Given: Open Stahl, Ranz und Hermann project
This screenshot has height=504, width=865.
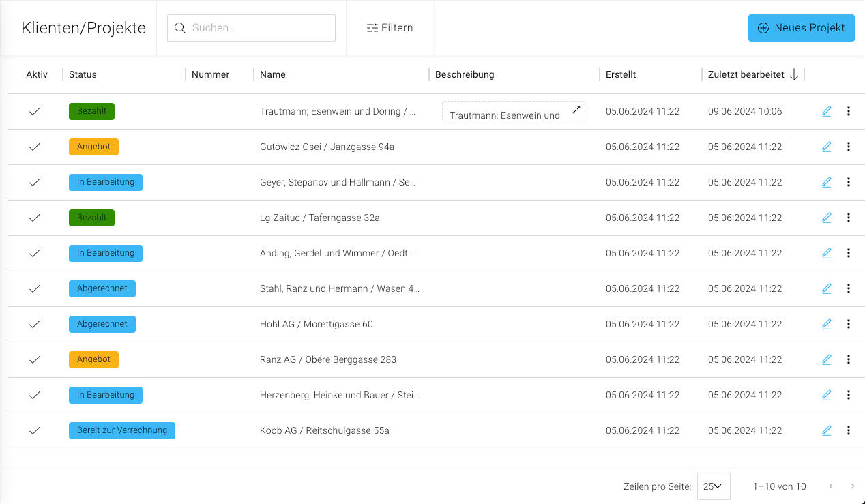Looking at the screenshot, I should tap(339, 288).
